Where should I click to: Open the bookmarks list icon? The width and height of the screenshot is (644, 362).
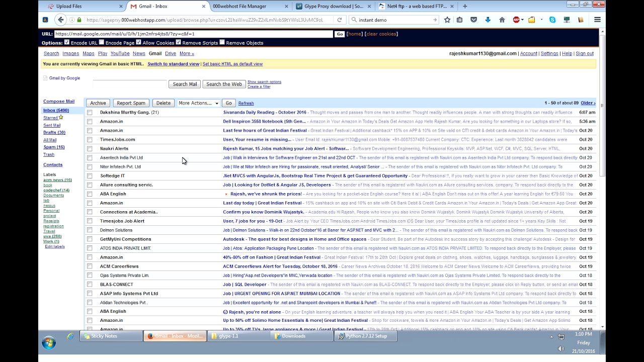pyautogui.click(x=460, y=20)
